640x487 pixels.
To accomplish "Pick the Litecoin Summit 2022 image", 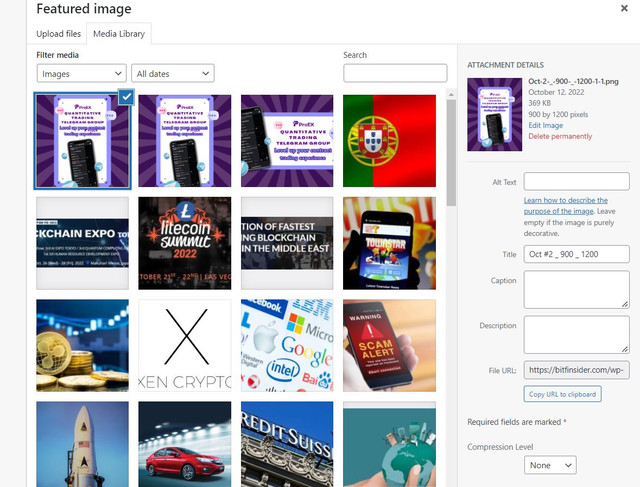I will click(184, 243).
